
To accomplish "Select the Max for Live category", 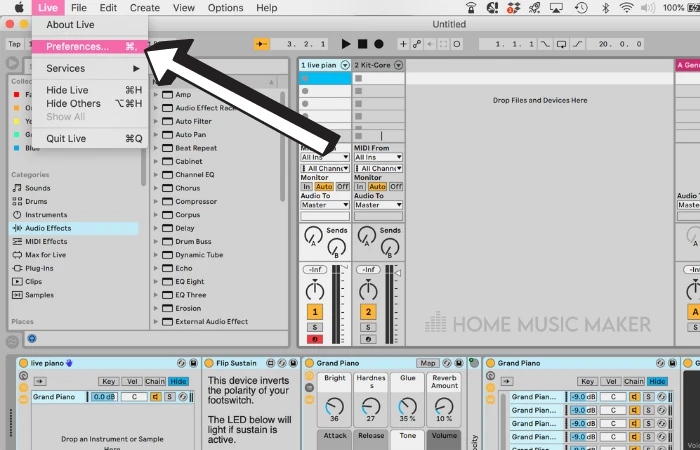I will 45,255.
